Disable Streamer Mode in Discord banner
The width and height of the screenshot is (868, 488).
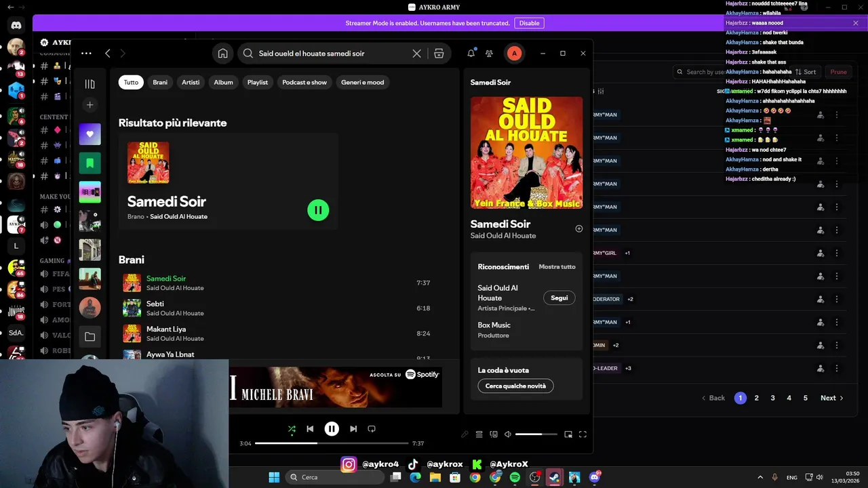point(529,23)
